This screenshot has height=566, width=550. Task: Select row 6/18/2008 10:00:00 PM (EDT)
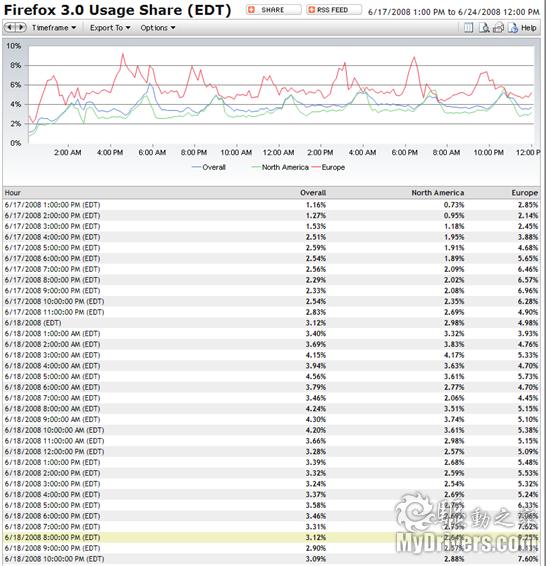coord(271,558)
